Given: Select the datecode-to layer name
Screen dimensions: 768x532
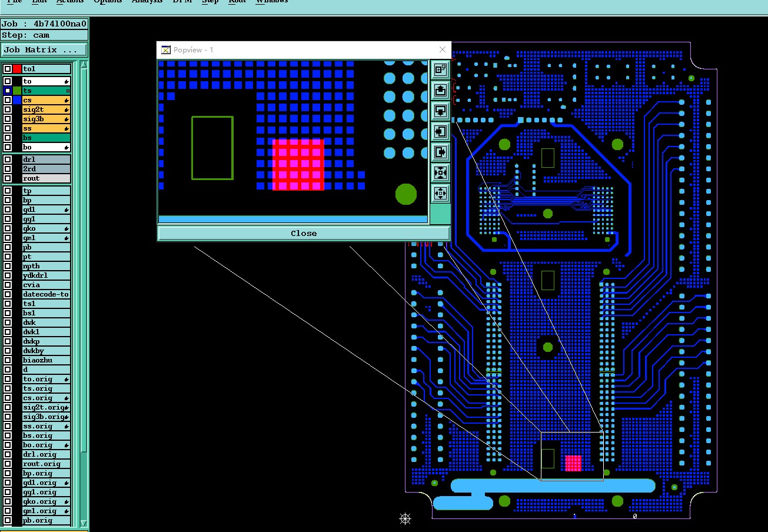Looking at the screenshot, I should point(46,294).
